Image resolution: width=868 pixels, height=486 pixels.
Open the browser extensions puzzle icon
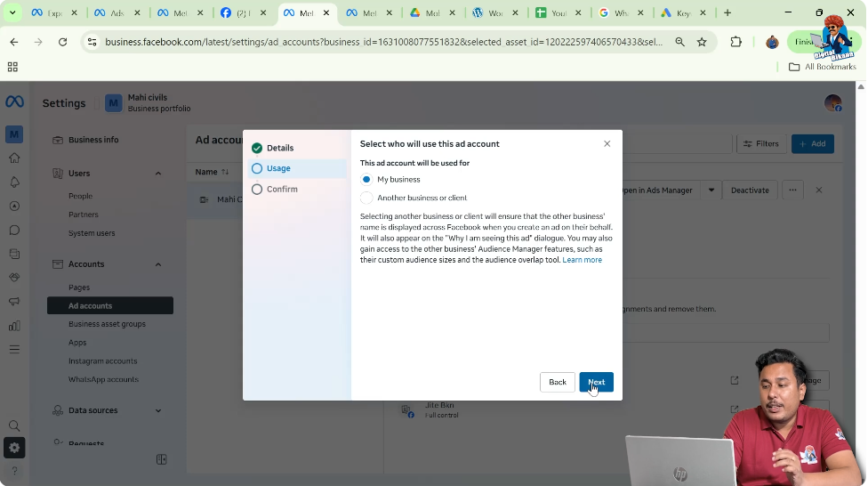click(735, 42)
